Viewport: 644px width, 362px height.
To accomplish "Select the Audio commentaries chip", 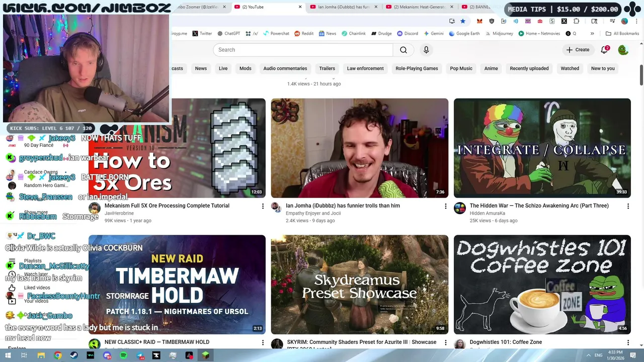I will (x=285, y=68).
